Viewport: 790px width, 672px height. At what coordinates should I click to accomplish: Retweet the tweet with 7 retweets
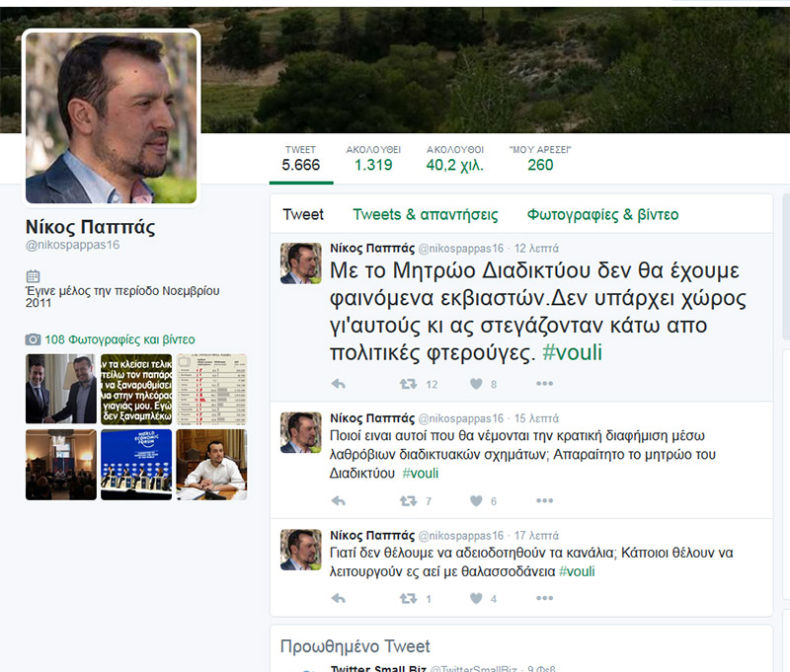point(408,500)
